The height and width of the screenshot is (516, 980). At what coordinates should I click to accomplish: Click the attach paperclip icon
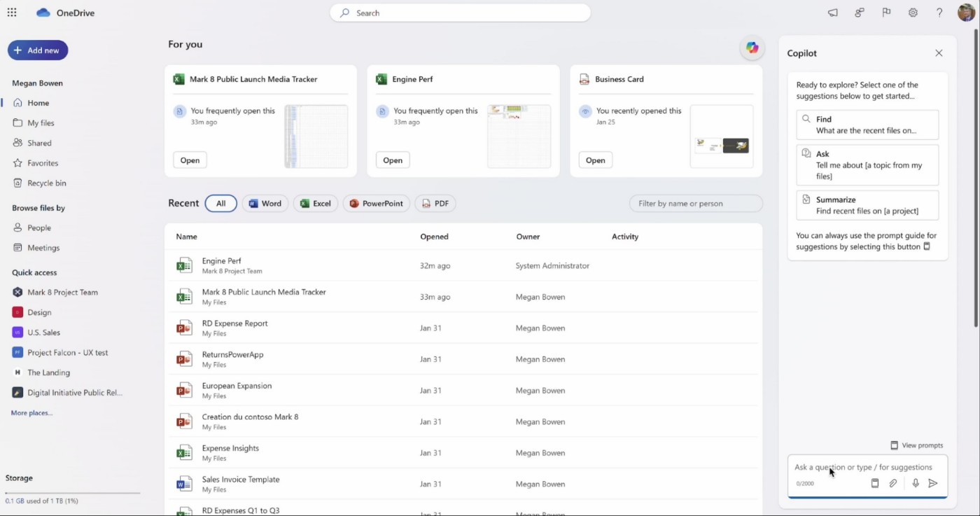point(893,483)
